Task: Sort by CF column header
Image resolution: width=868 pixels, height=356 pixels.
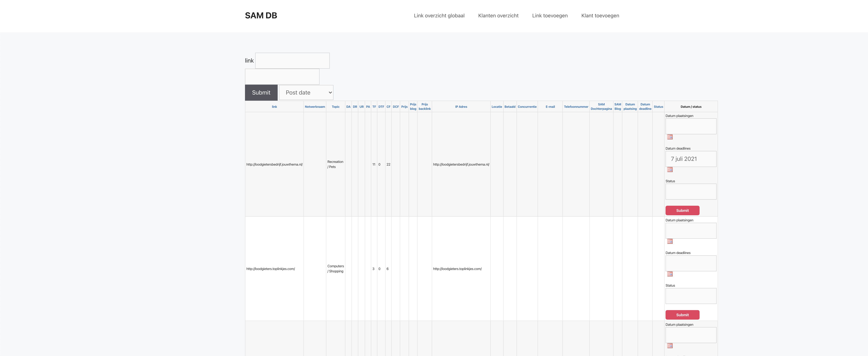Action: 389,107
